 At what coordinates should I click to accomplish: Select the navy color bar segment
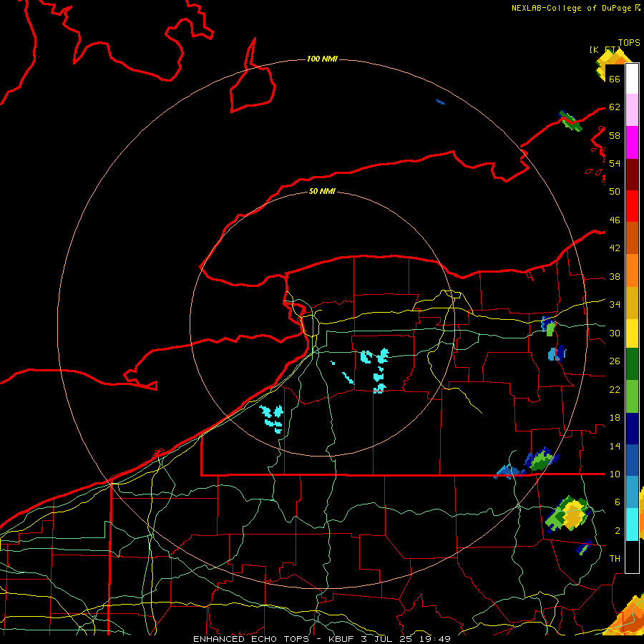pyautogui.click(x=632, y=429)
